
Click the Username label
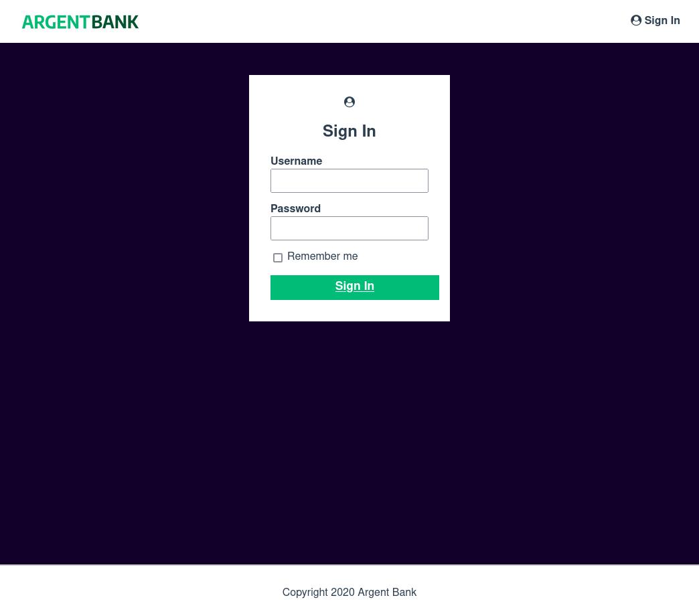296,161
